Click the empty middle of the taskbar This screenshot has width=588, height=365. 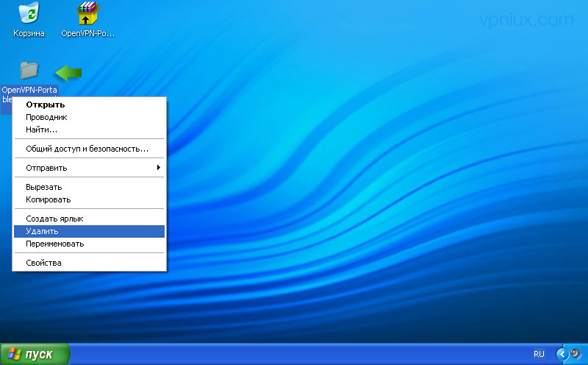coord(294,354)
